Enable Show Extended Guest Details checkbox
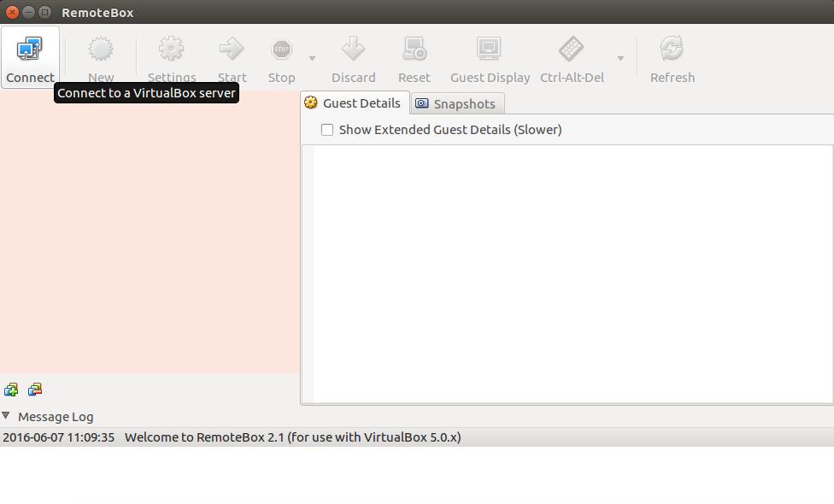This screenshot has width=834, height=504. tap(327, 130)
